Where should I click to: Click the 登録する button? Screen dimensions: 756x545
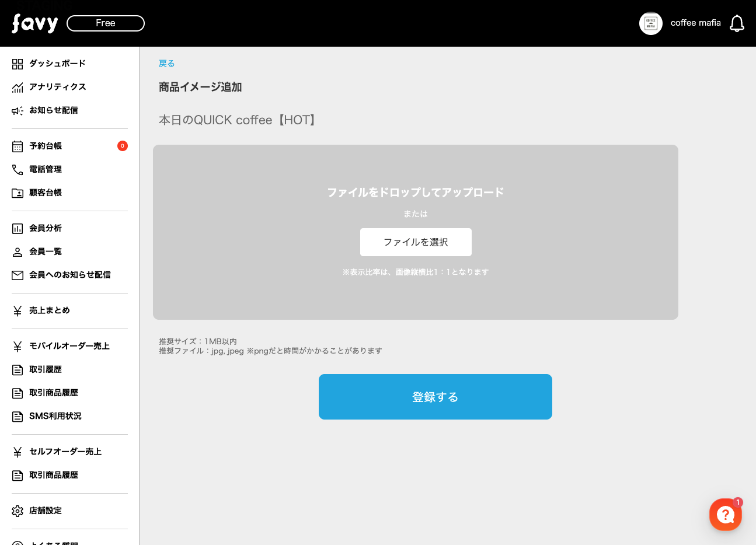coord(436,397)
